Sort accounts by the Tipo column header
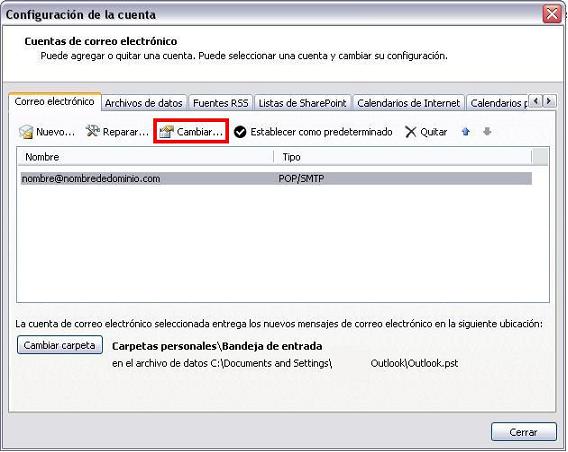Screen dimensions: 568x452 click(x=403, y=157)
